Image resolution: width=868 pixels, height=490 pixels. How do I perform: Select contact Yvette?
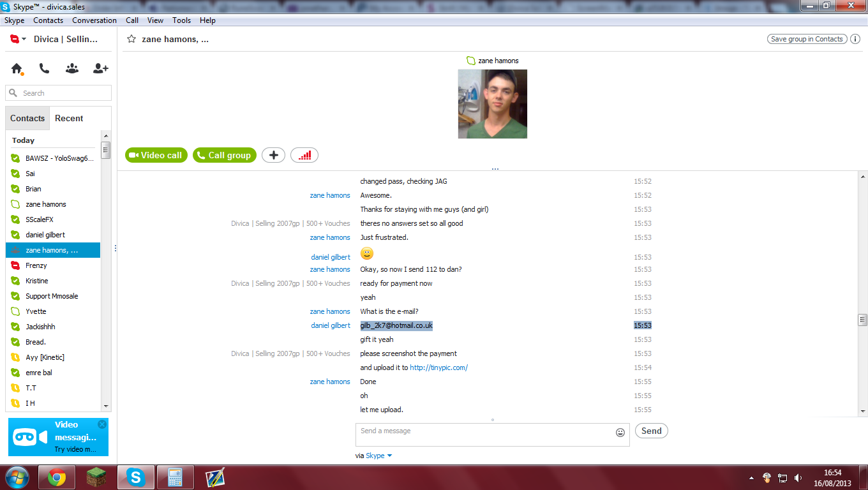[53, 311]
